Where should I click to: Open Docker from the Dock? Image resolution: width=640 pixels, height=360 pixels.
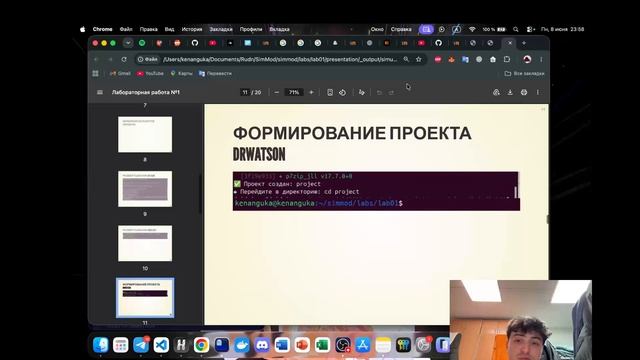click(242, 345)
